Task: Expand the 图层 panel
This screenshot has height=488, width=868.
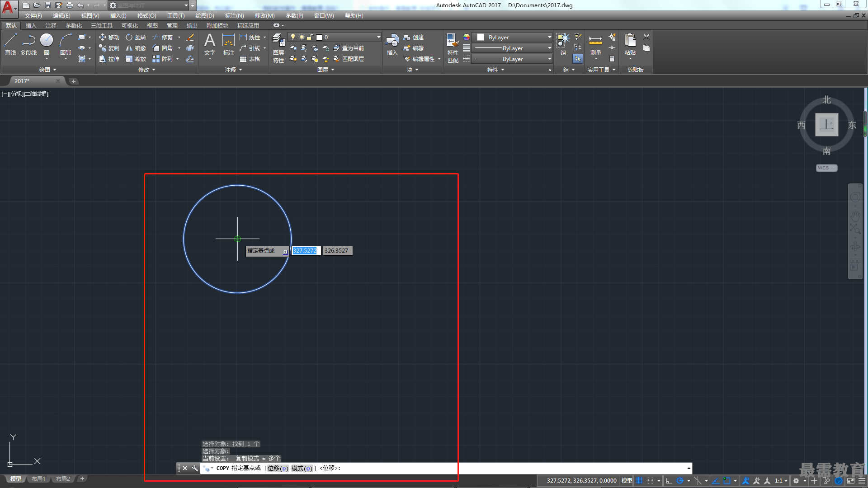Action: [x=325, y=70]
